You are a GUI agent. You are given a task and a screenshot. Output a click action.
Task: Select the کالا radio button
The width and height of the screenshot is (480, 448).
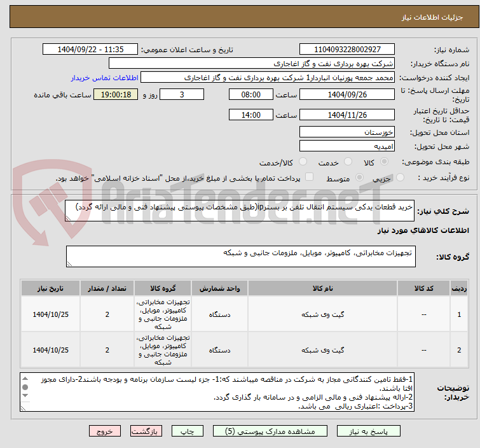[384, 162]
